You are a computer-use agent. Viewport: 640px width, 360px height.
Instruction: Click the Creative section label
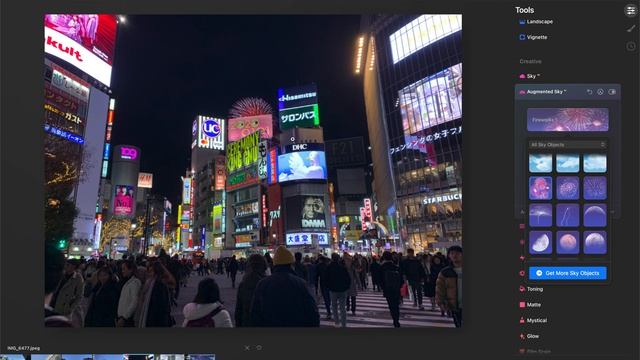click(x=530, y=61)
